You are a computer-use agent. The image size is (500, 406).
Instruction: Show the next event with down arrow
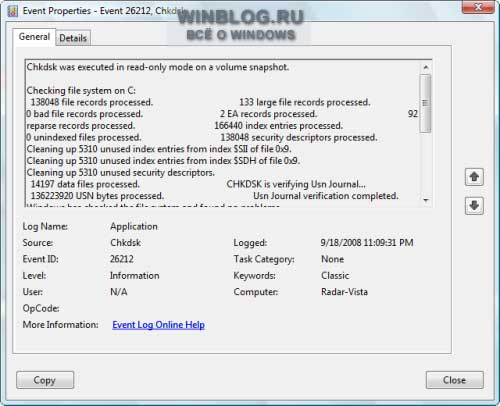[474, 206]
